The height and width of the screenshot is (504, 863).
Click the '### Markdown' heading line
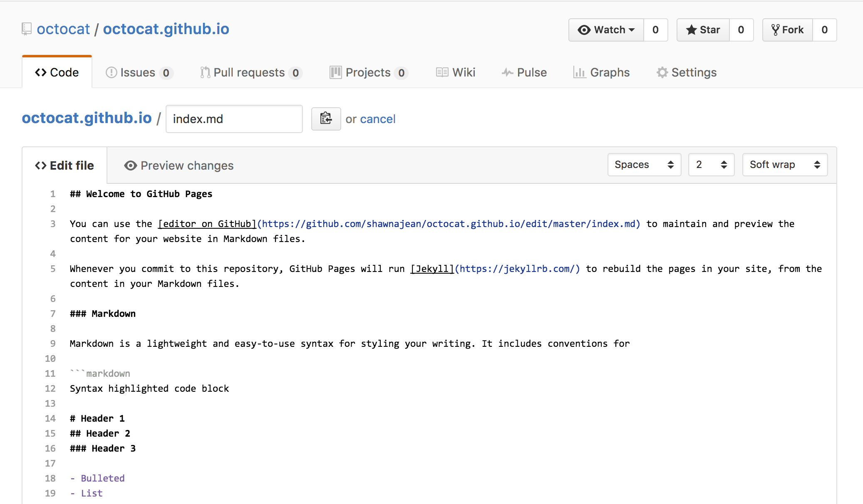(103, 314)
